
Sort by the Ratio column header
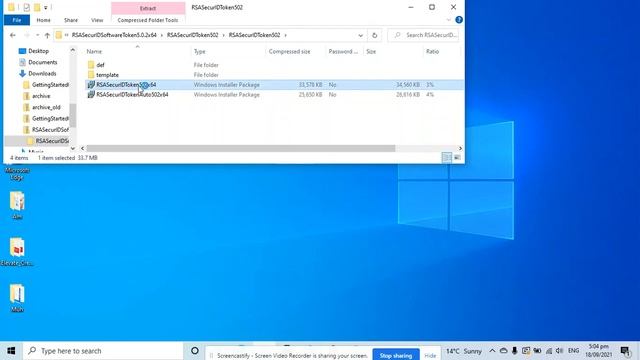point(432,51)
